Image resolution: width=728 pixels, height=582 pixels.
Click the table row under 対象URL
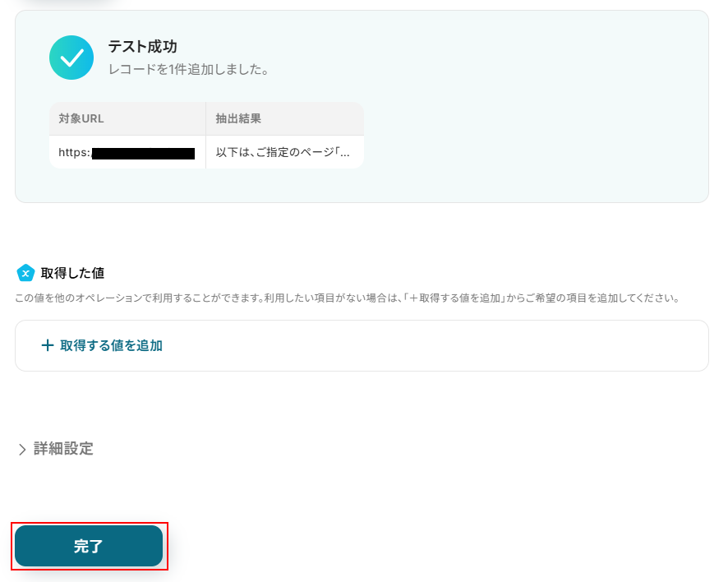click(x=206, y=152)
